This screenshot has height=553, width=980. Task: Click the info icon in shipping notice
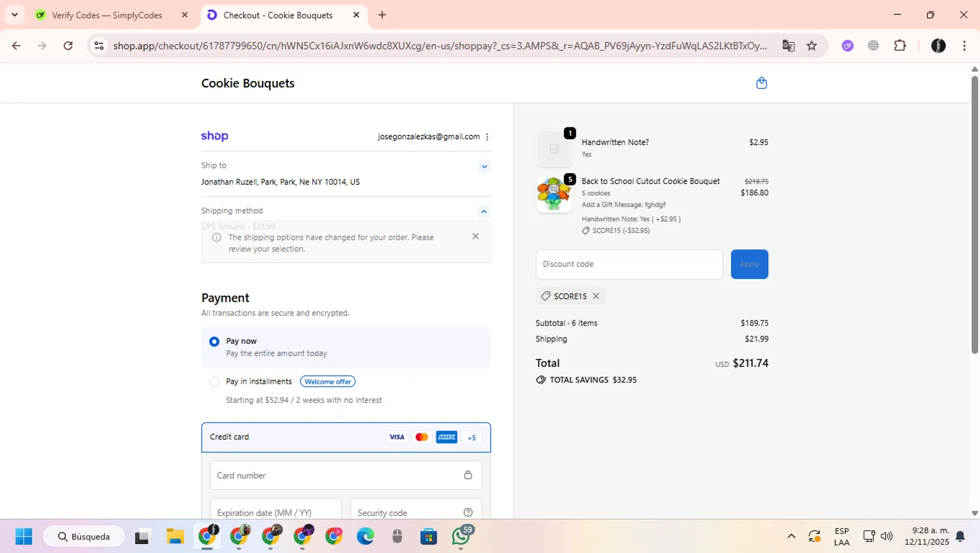[217, 238]
